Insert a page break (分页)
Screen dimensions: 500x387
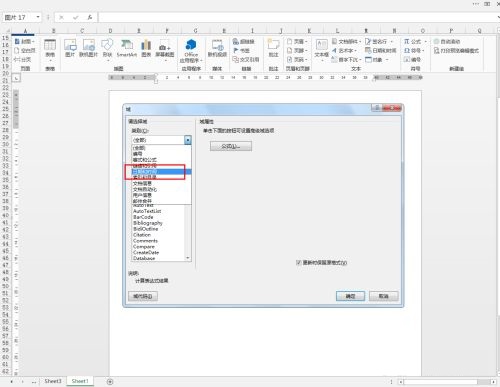click(23, 59)
